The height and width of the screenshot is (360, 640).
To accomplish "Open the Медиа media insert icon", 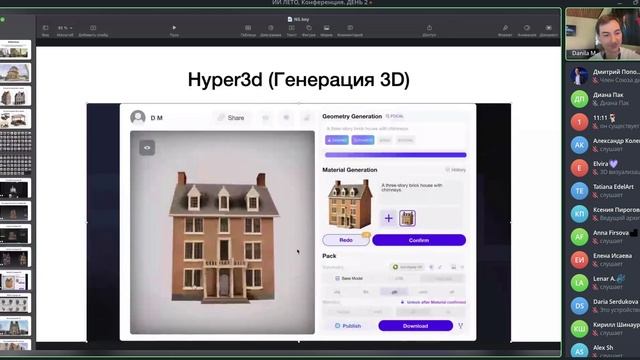I will pos(327,28).
